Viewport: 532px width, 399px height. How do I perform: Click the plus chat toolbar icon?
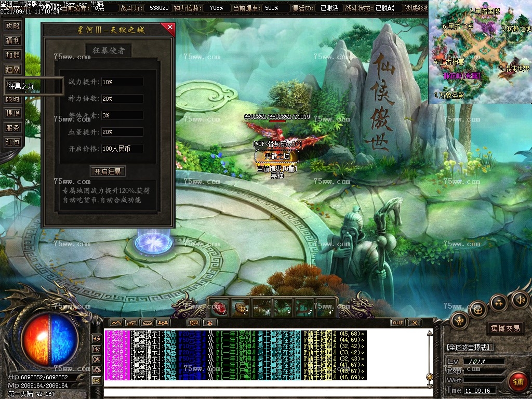coord(210,323)
